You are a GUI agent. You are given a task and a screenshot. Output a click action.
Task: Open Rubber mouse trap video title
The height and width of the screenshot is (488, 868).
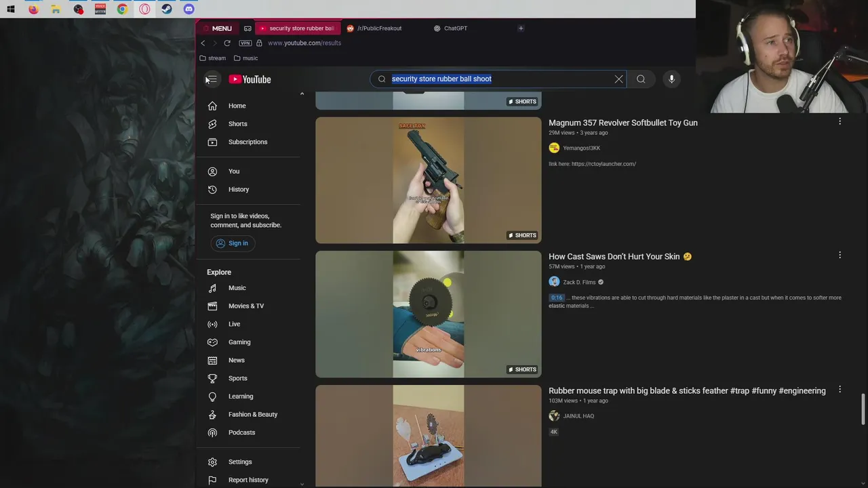(687, 391)
